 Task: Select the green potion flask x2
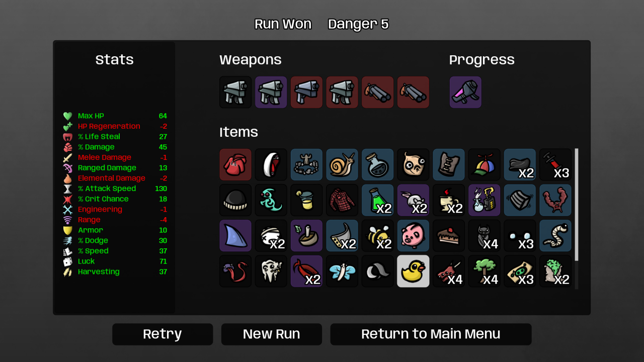(x=377, y=200)
